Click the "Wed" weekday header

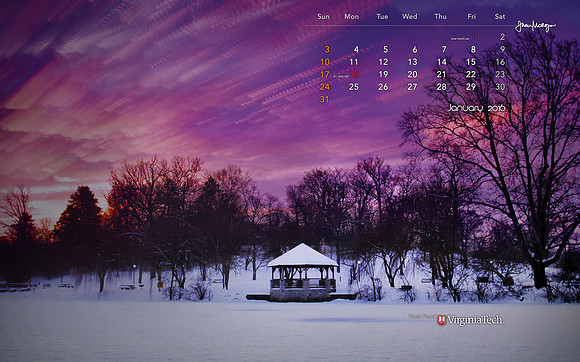point(409,17)
